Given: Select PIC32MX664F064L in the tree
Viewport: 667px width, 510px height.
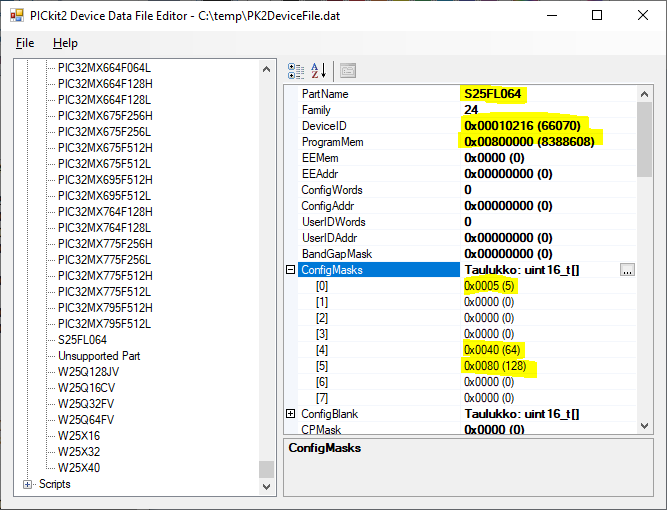Looking at the screenshot, I should [x=105, y=68].
